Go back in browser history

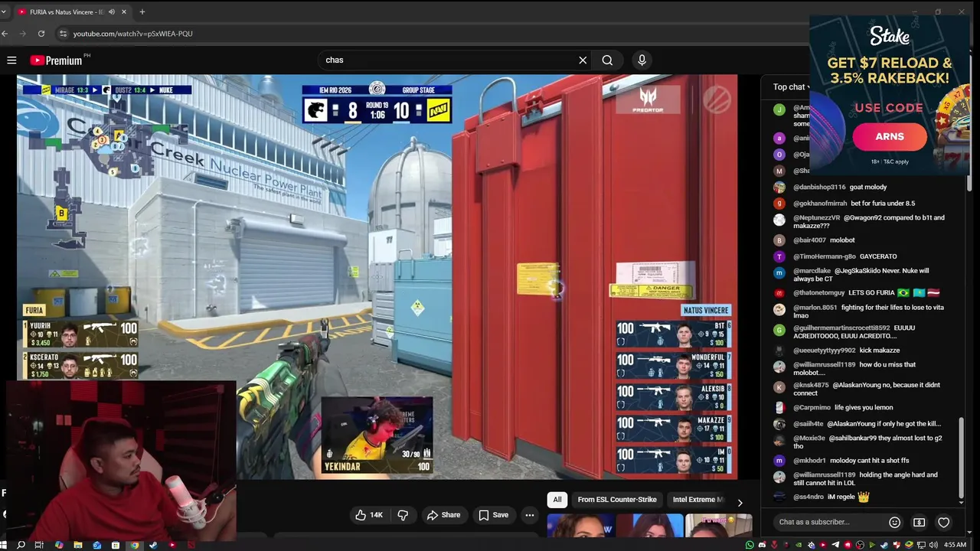point(5,34)
